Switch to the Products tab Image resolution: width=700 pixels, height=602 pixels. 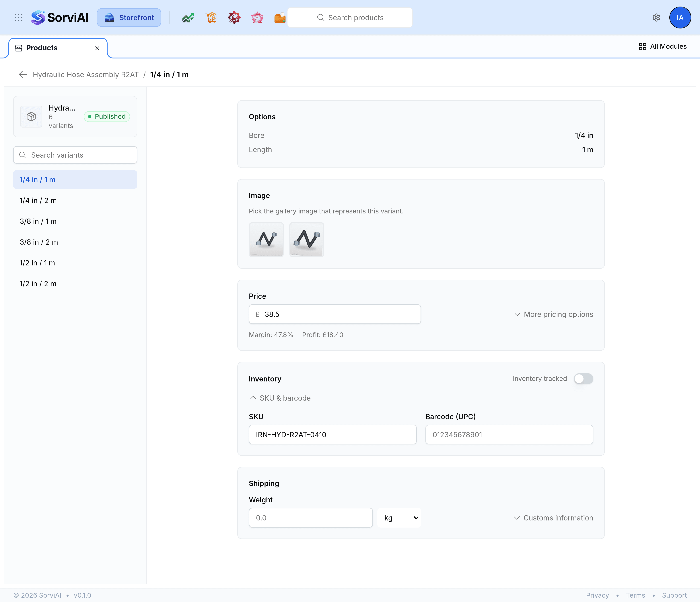coord(58,48)
